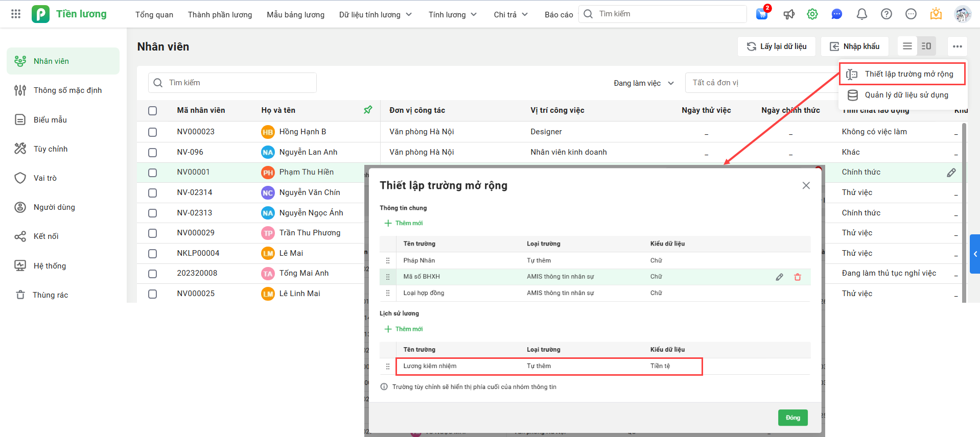Click the Lấy lại dữ liệu button
Viewport: 980px width, 437px height.
pos(777,46)
